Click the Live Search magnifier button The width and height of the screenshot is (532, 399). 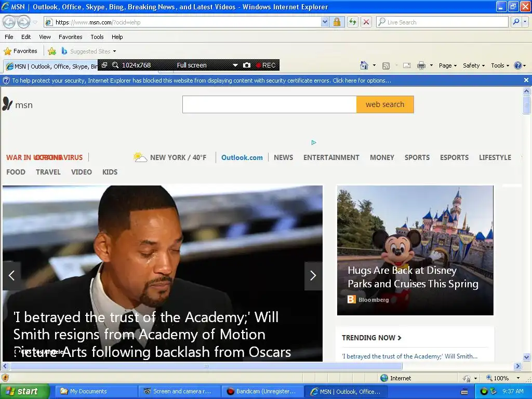coord(516,22)
